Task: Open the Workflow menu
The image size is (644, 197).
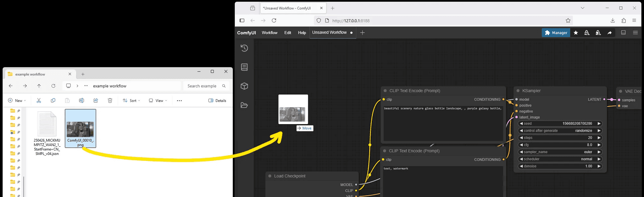Action: point(269,33)
